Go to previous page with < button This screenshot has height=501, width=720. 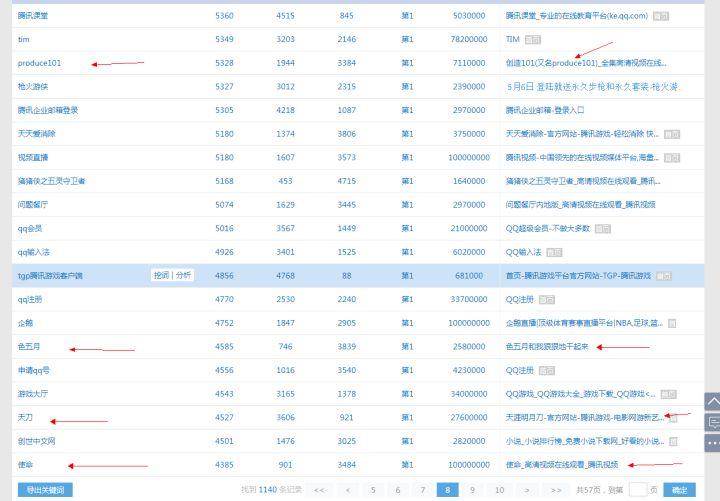348,490
